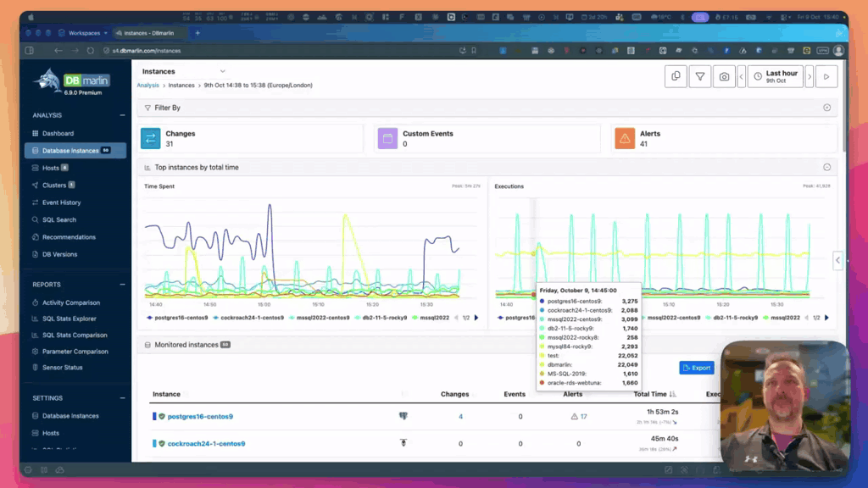This screenshot has height=488, width=868.
Task: Collapse the SETTINGS sidebar section
Action: (122, 398)
